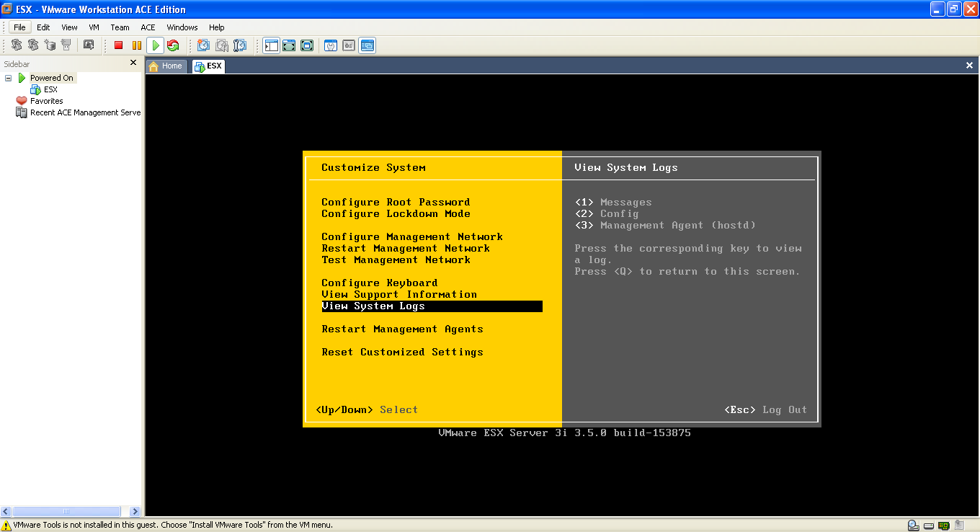Click the network adapter status icon
Screen dimensions: 980x532
[944, 526]
